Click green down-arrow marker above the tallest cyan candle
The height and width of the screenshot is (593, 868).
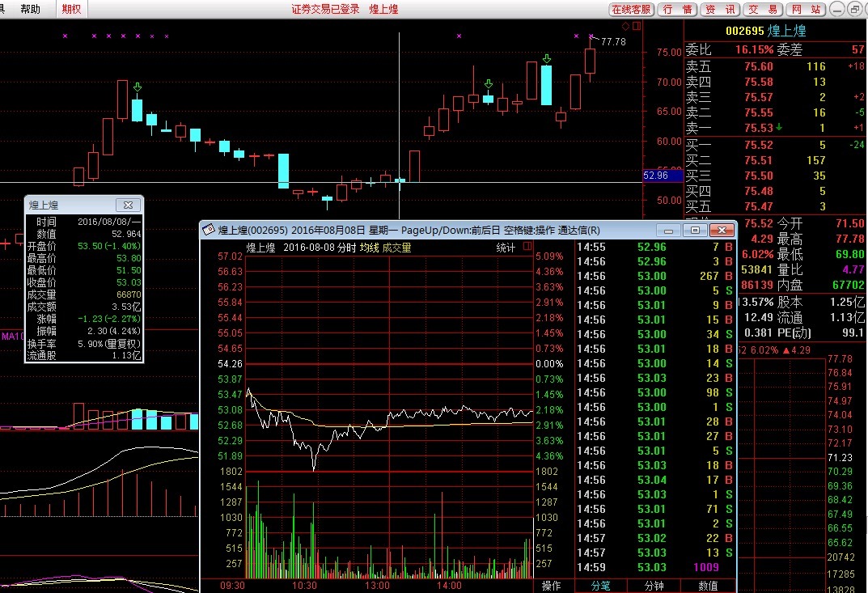tap(547, 59)
